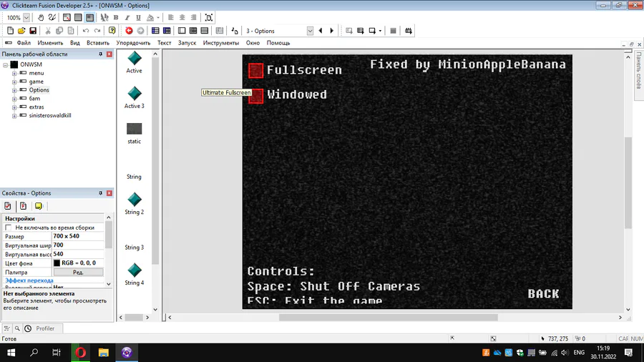Screen dimensions: 644x362
Task: Select the hand pan tool
Action: point(41,18)
